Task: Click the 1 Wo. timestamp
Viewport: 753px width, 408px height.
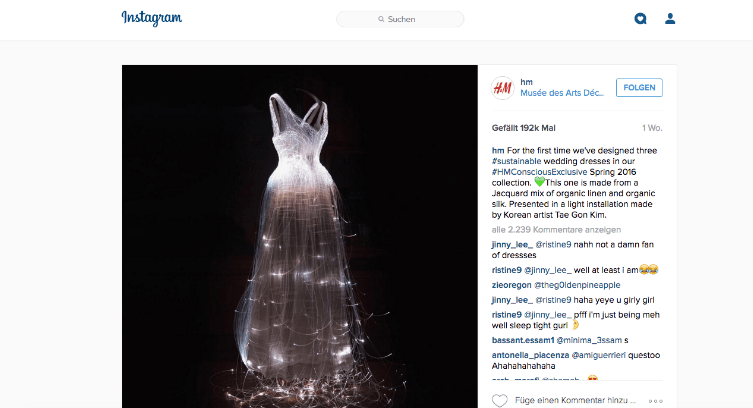Action: tap(652, 128)
